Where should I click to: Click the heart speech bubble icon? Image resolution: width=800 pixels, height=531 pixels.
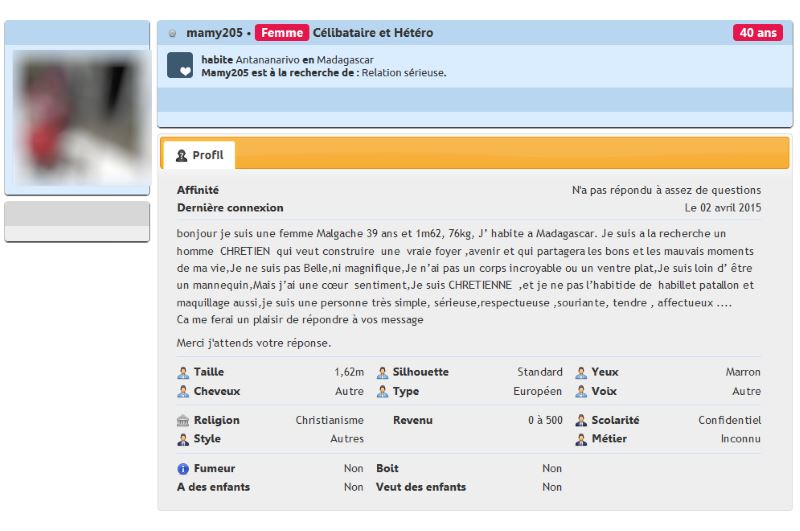(x=180, y=66)
